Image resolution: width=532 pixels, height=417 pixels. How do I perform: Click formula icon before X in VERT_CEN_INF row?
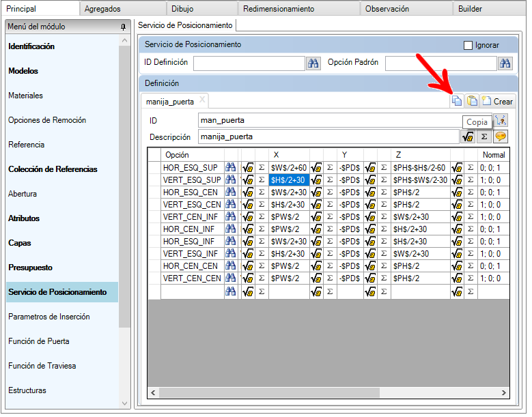248,216
